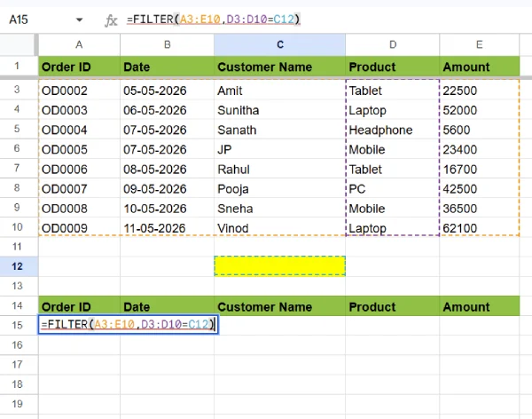Click the top 'Order ID' header cell in row 1
This screenshot has height=419, width=532.
coord(79,67)
